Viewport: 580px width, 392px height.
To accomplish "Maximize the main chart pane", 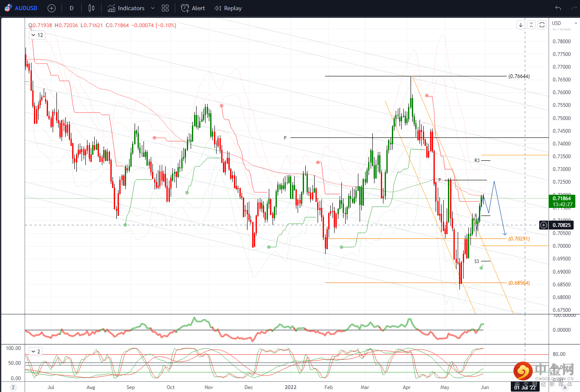I will click(542, 25).
